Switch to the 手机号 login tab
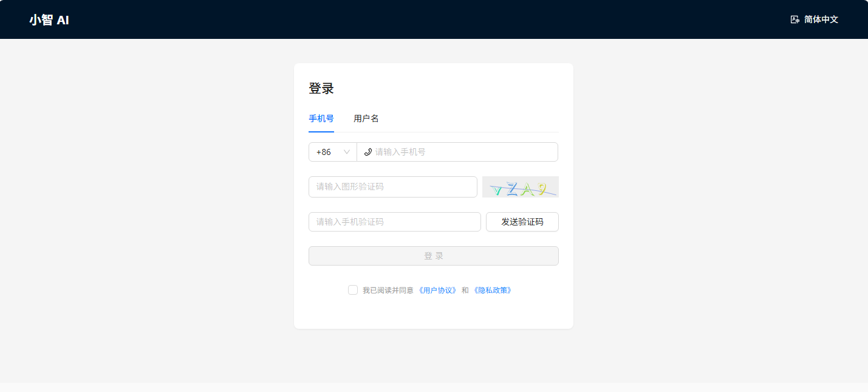Viewport: 868px width, 392px height. (x=321, y=119)
